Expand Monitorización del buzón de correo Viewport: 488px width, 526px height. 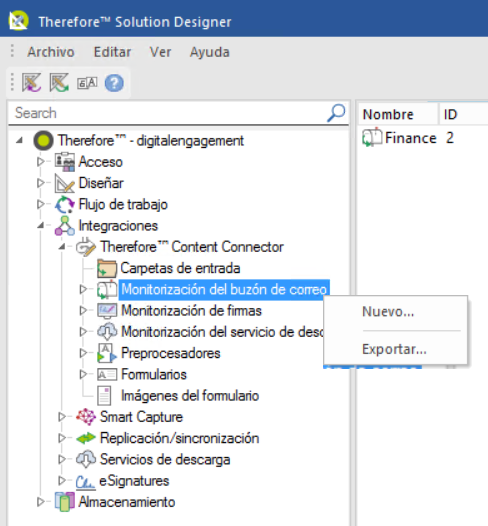point(83,289)
